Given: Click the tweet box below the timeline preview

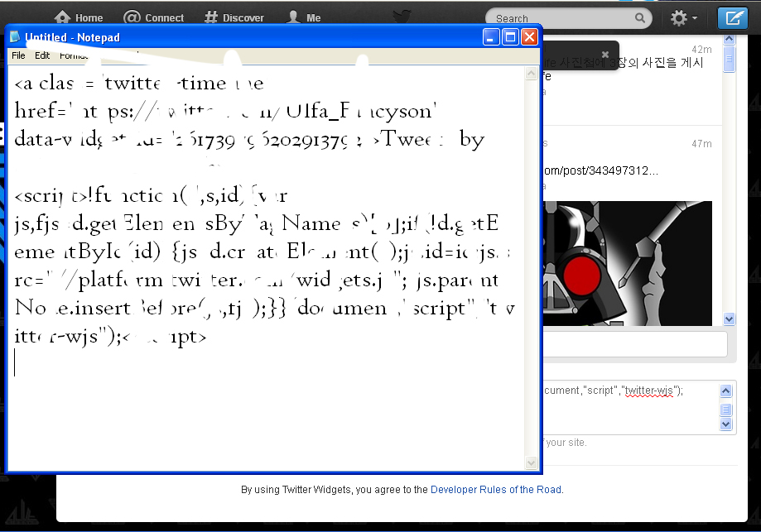Looking at the screenshot, I should click(x=635, y=344).
